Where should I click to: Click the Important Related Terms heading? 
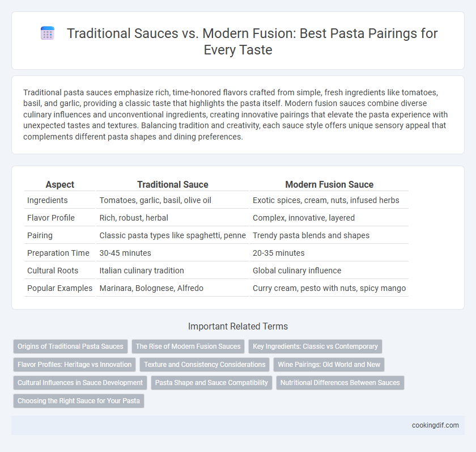(x=238, y=326)
